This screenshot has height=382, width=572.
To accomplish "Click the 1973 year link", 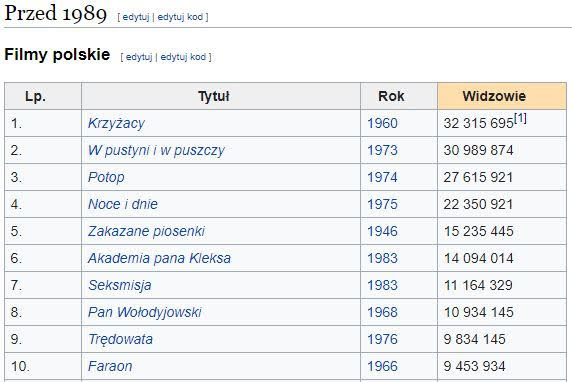I will coord(382,150).
